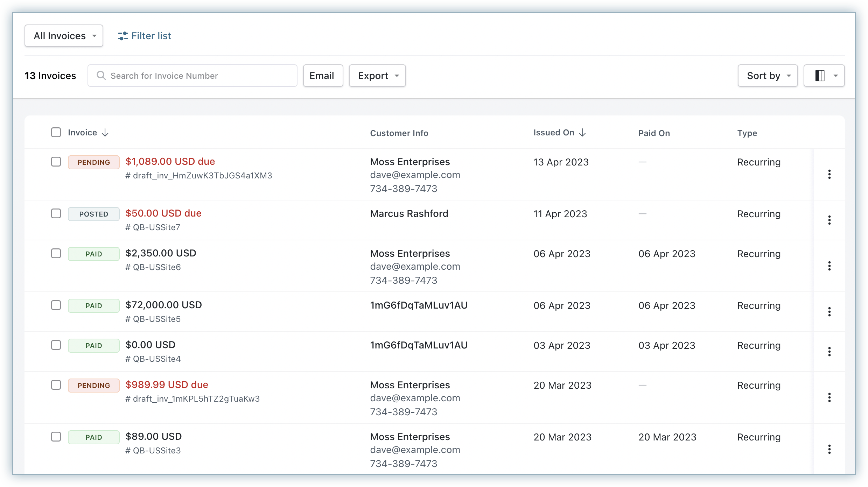Click the Email button
This screenshot has height=487, width=868.
point(322,76)
